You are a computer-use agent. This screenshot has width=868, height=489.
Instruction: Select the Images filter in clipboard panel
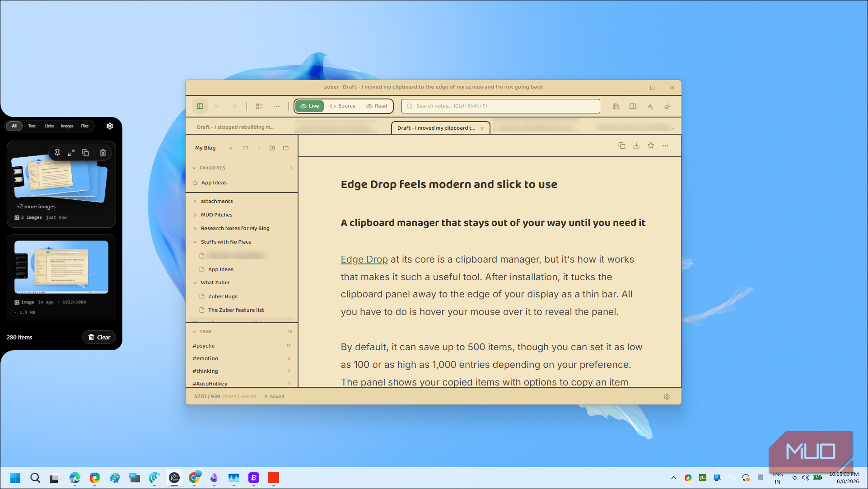67,126
